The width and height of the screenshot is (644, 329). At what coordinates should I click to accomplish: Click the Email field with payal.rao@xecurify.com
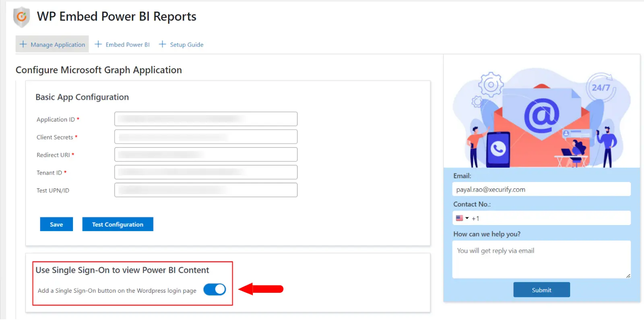click(541, 189)
